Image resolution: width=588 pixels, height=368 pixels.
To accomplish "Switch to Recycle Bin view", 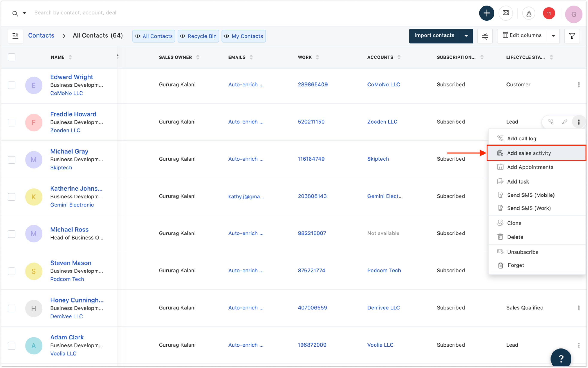I will pos(198,36).
